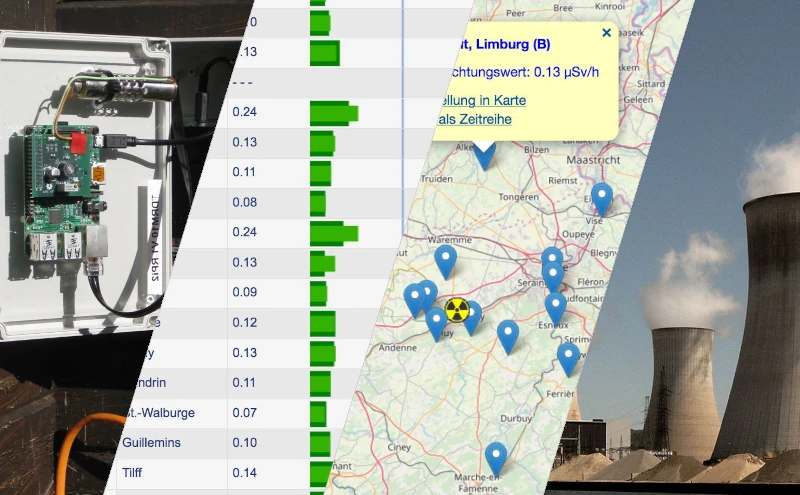Screen dimensions: 800x495
Task: Click the green bar next to the 0.08 value
Action: click(x=318, y=203)
